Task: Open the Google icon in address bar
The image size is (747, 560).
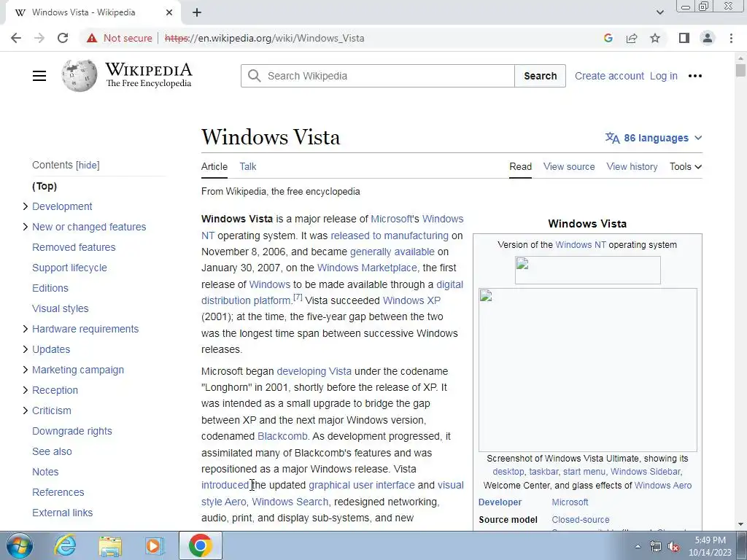Action: 608,38
